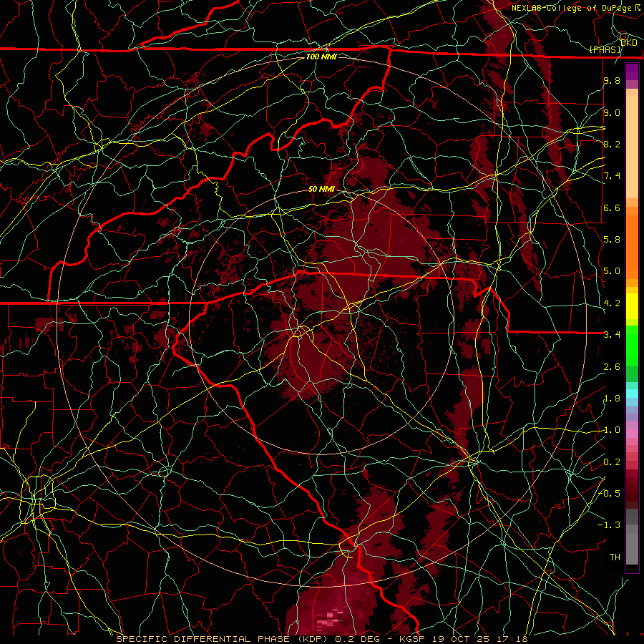Screen dimensions: 644x644
Task: Click the '-0.5' scale value
Action: point(610,494)
